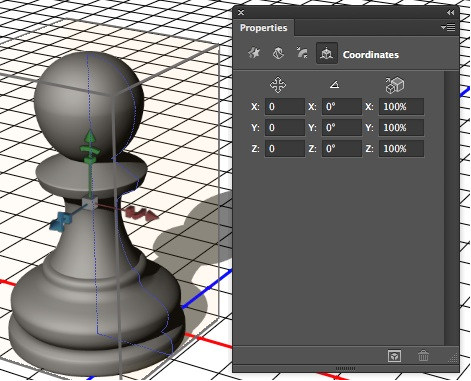Click the center cube of 3D axis widget
471x381 pixels.
point(90,203)
